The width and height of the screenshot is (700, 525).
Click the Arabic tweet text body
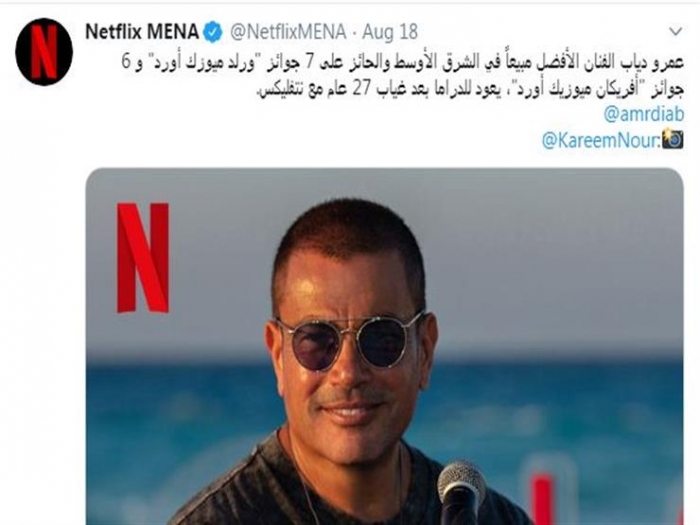(x=403, y=76)
